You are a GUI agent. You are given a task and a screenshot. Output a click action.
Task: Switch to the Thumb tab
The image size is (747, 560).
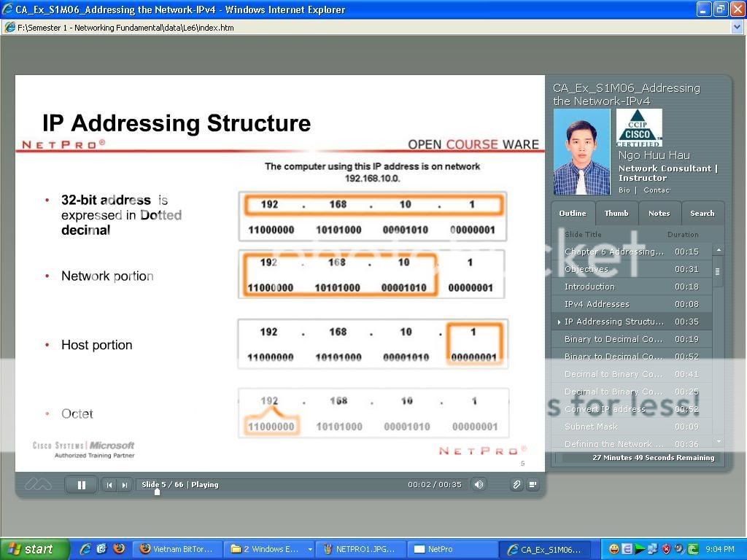tap(616, 214)
